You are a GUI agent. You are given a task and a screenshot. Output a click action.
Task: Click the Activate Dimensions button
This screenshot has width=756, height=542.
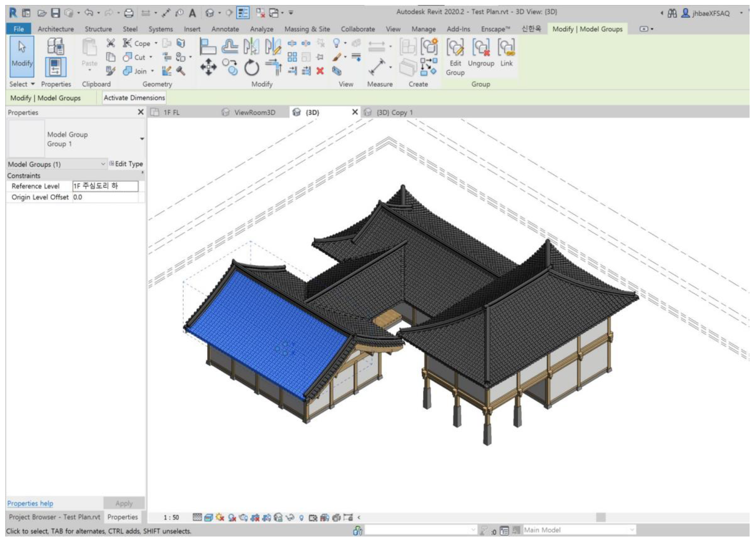[134, 98]
